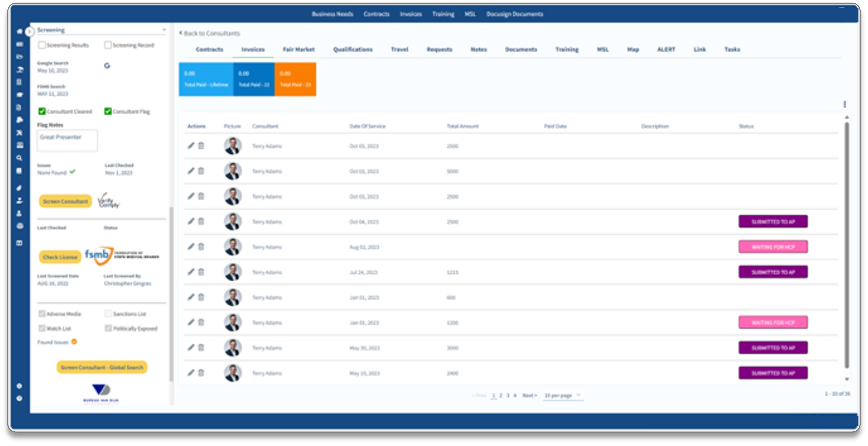Click the Screen Consultant button

point(65,201)
